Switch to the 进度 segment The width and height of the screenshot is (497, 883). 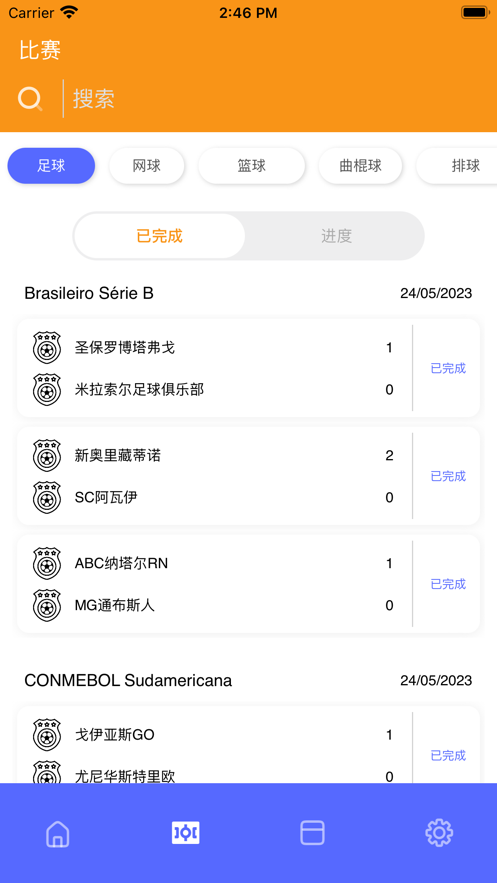coord(337,236)
